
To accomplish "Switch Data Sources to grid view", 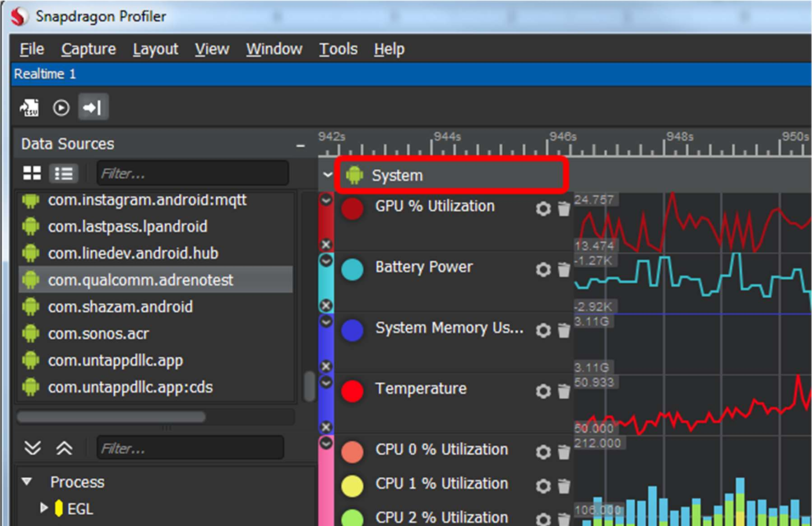I will tap(32, 173).
